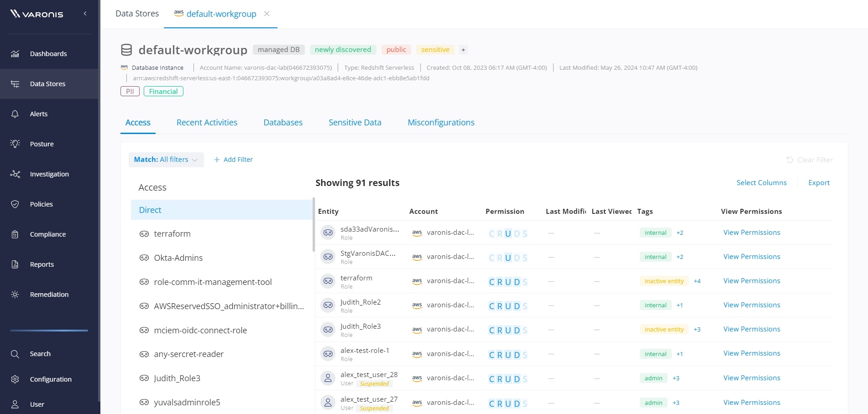The height and width of the screenshot is (414, 868).
Task: Collapse the left navigation sidebar
Action: coord(85,13)
